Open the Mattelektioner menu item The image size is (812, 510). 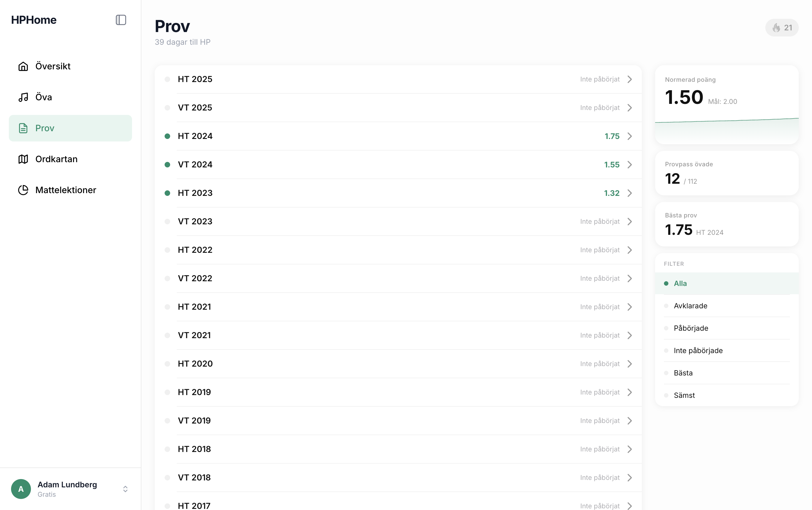tap(66, 190)
